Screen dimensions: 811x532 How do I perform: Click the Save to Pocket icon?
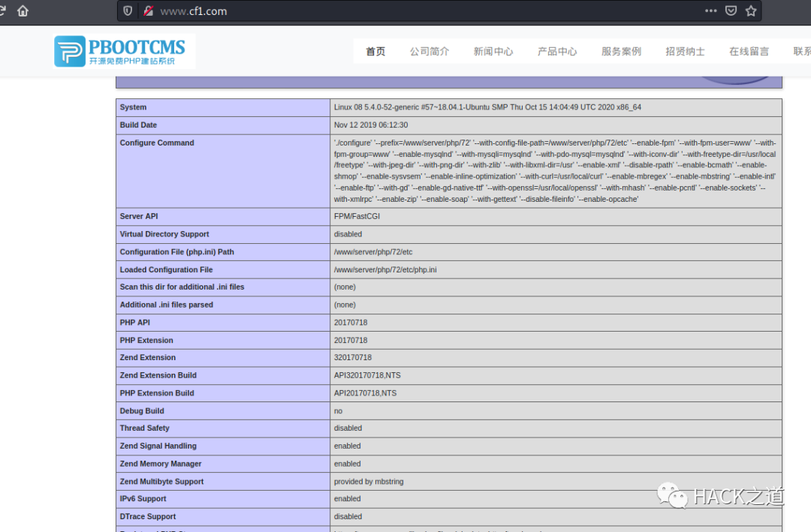(x=731, y=11)
